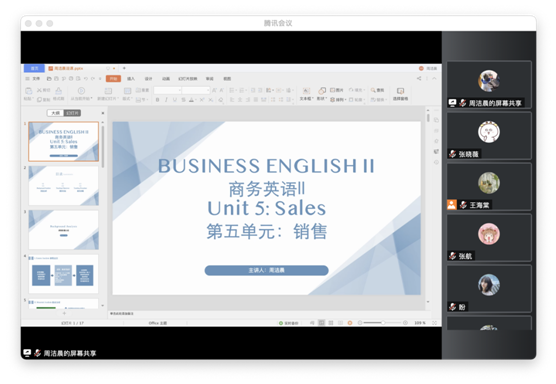556x384 pixels.
Task: Click the orange slideshow icon in status bar
Action: (x=350, y=323)
